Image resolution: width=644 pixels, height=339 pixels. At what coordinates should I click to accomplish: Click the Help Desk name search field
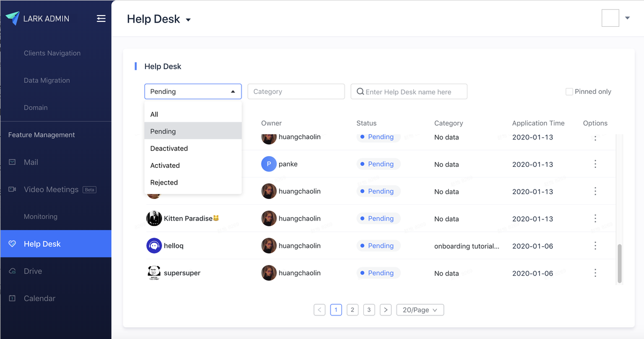[x=413, y=92]
